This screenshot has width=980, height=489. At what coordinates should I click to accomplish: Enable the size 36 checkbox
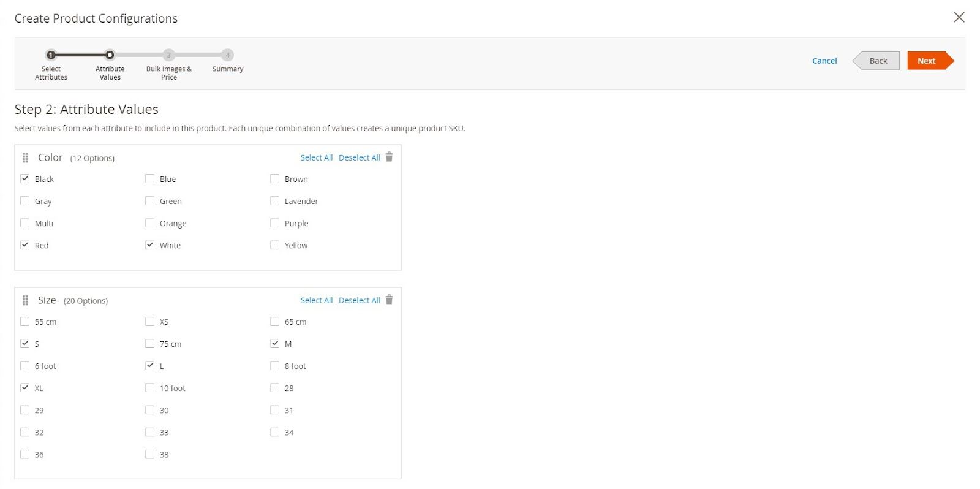coord(25,454)
